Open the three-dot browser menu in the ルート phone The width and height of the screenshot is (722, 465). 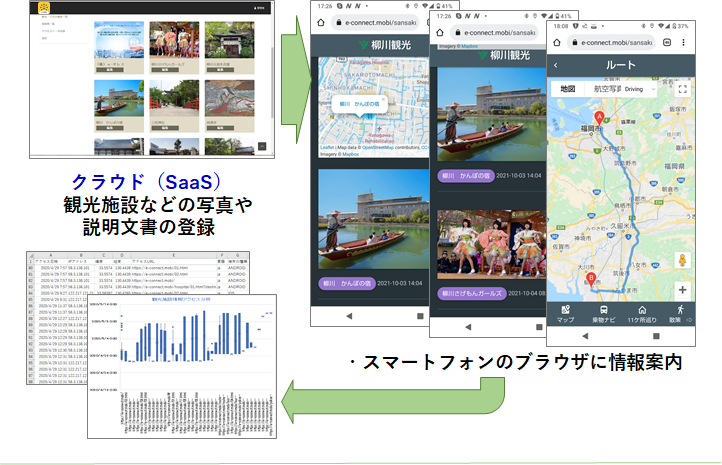point(683,42)
